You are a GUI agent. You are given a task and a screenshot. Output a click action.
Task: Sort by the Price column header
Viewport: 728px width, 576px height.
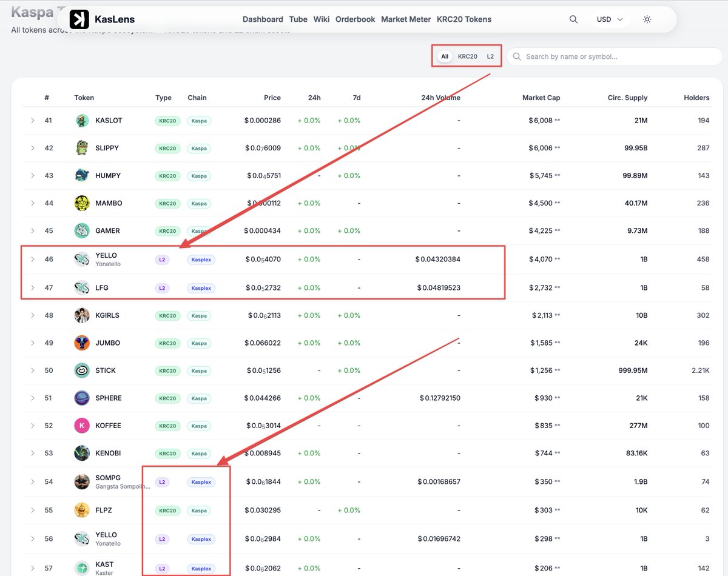tap(272, 98)
